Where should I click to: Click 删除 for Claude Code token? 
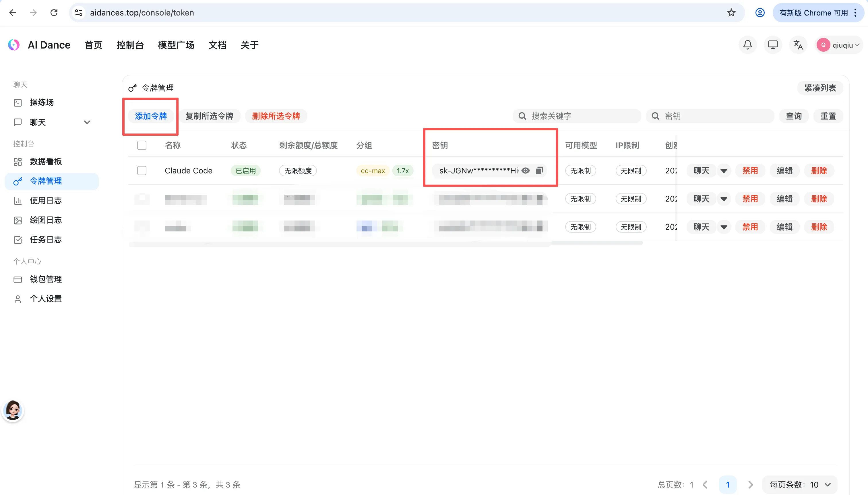[819, 170]
